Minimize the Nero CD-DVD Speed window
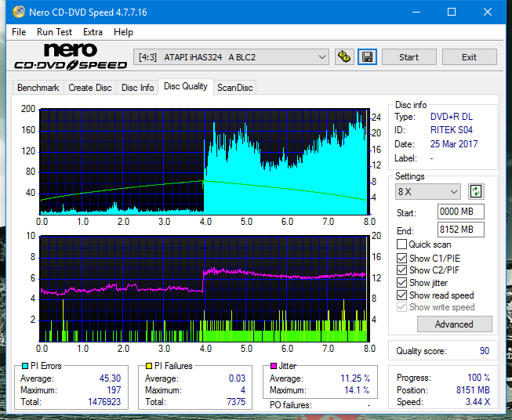Viewport: 512px width, 420px height. coord(415,13)
